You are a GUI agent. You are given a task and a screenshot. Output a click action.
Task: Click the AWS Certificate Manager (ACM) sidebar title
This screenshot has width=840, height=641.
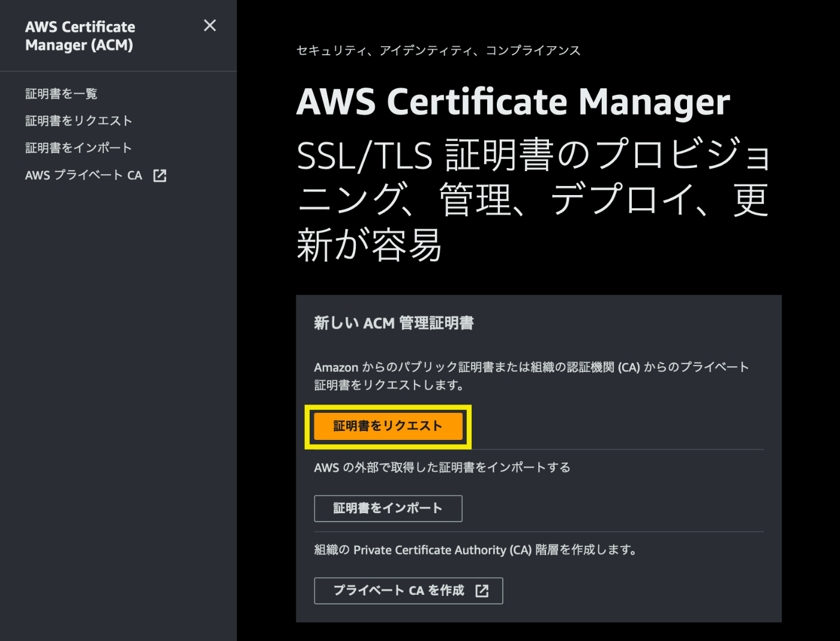coord(80,36)
